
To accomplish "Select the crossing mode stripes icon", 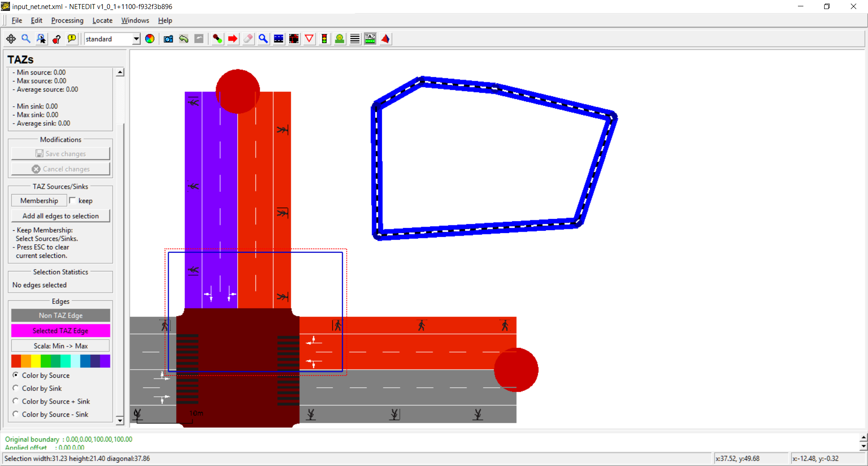I will click(355, 39).
